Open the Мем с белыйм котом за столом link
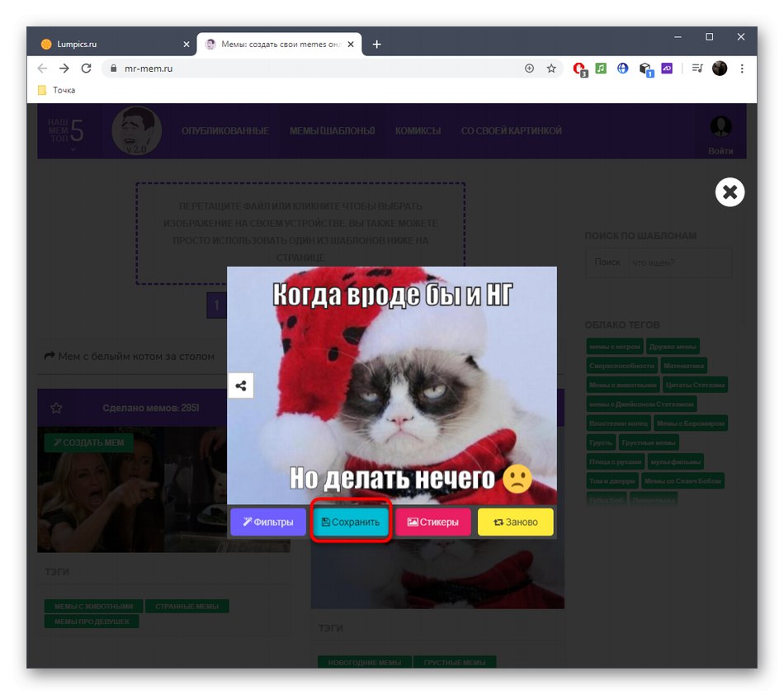Screen dimensions: 784x695 130,357
